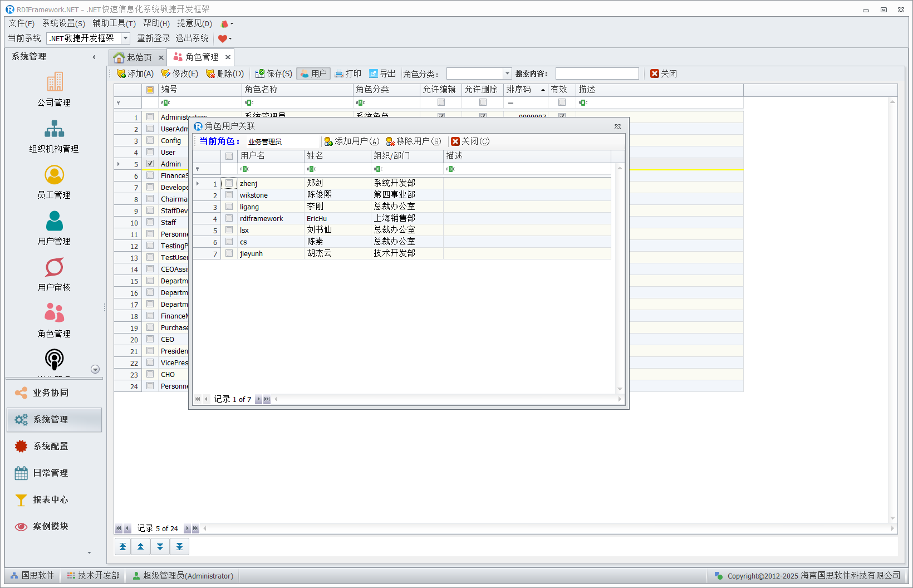Viewport: 913px width, 588px height.
Task: Click 重新登录 to log in again
Action: (154, 38)
